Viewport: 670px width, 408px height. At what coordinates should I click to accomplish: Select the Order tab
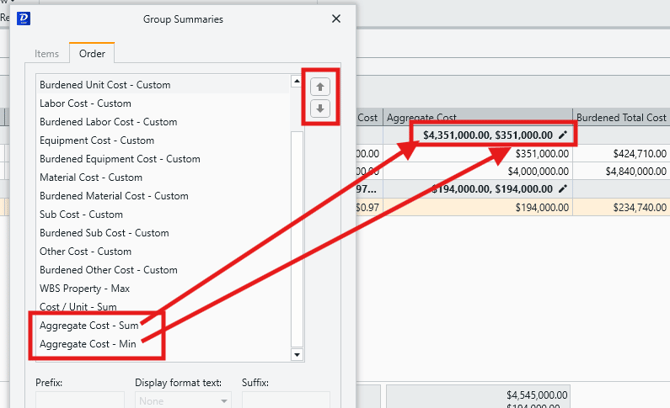pos(92,54)
